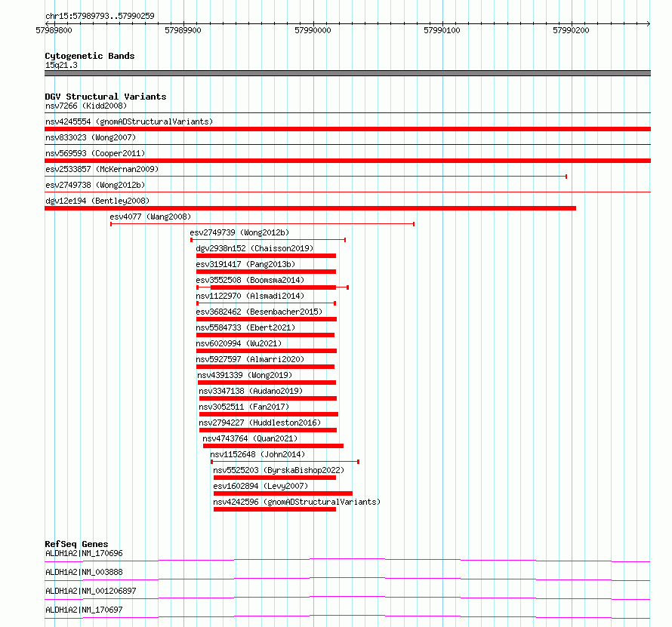Click the thin red span under esv4077 (Wang2008)
The image size is (672, 627).
262,224
